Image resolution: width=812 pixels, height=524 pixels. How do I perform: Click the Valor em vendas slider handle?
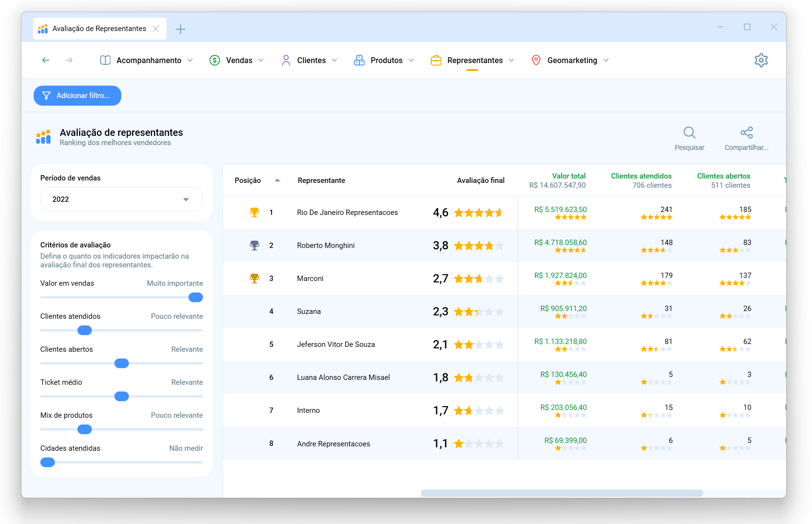pyautogui.click(x=196, y=297)
